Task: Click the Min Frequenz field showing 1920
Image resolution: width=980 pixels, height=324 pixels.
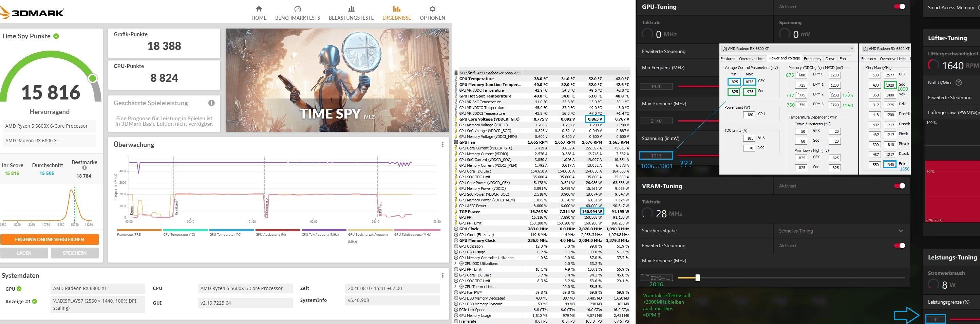Action: click(x=656, y=86)
